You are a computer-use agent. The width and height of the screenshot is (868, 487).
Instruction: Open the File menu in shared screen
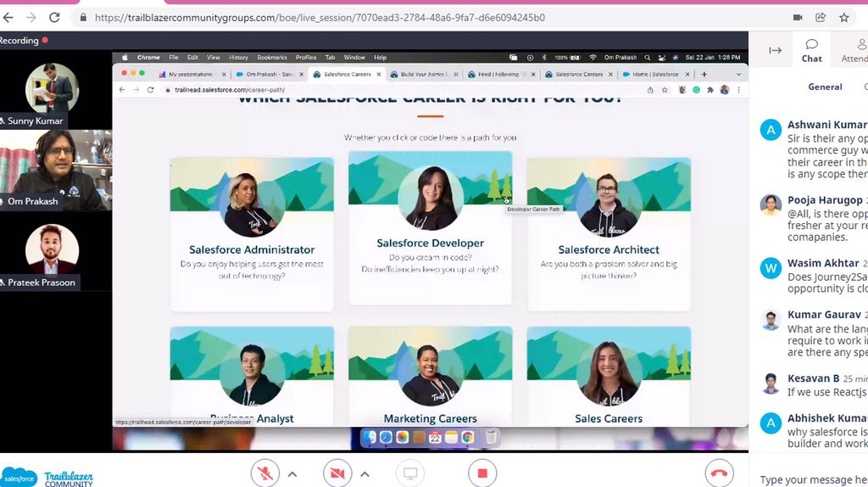(x=174, y=58)
